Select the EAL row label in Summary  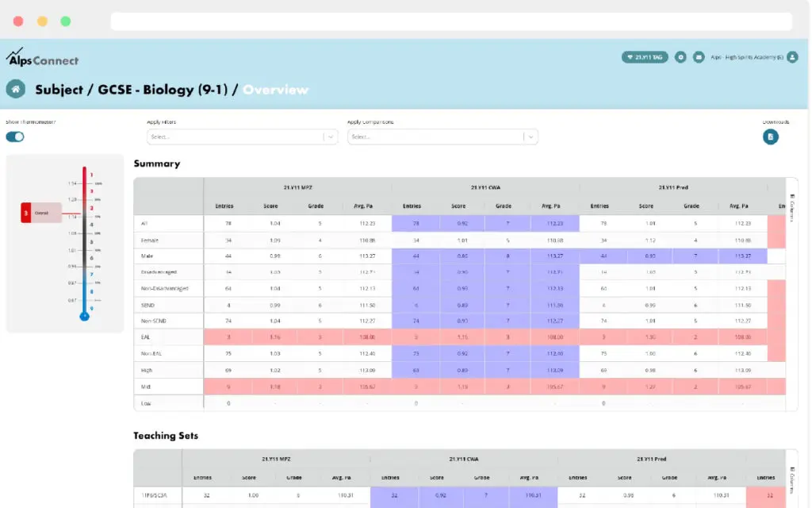[x=144, y=337]
